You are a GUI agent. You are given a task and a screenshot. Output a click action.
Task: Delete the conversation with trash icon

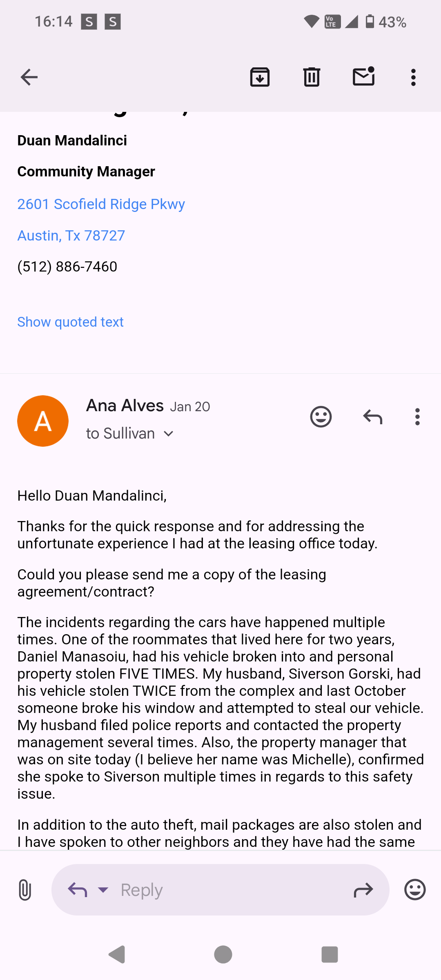(x=312, y=77)
